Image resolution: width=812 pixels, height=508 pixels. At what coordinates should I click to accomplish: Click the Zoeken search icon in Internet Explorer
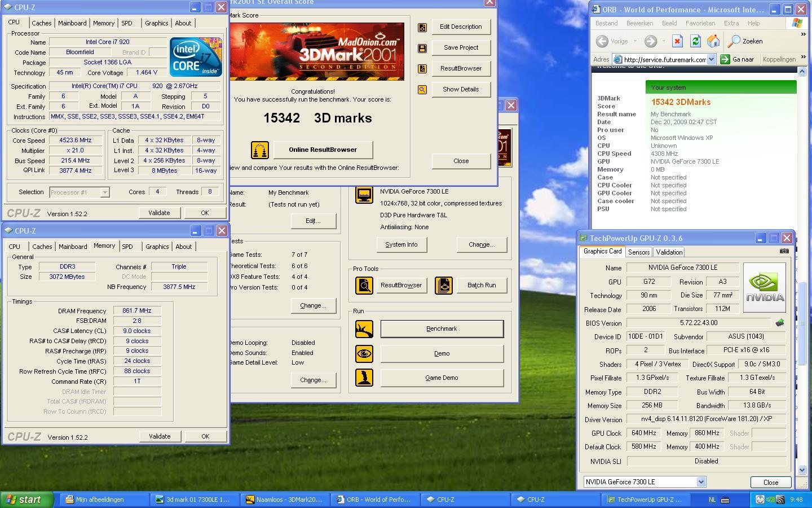[x=734, y=41]
